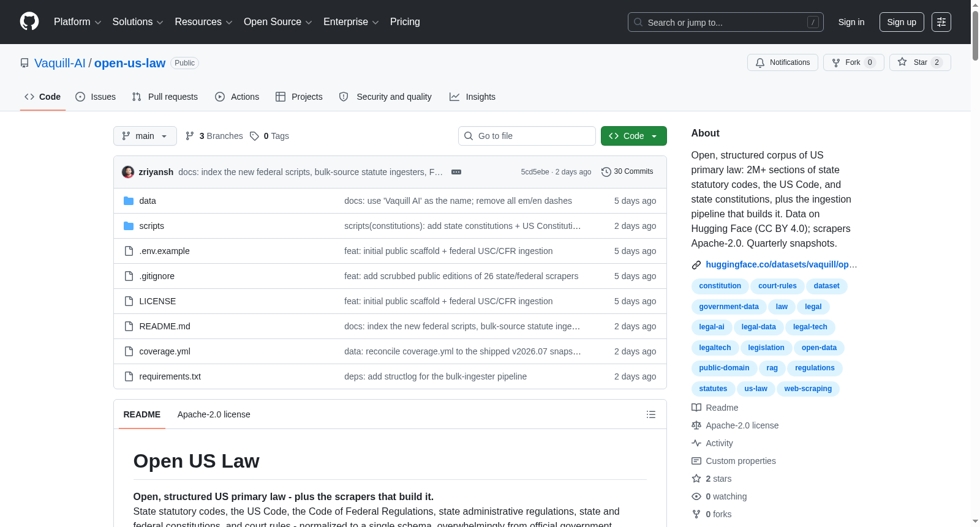
Task: Open the legal-tech topic tag
Action: [x=810, y=327]
